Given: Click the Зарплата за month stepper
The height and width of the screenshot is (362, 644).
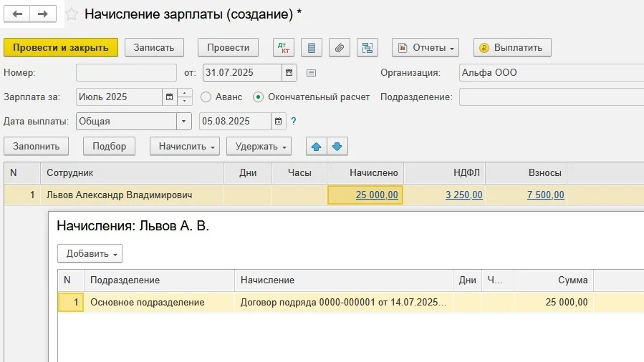Looking at the screenshot, I should [x=185, y=97].
